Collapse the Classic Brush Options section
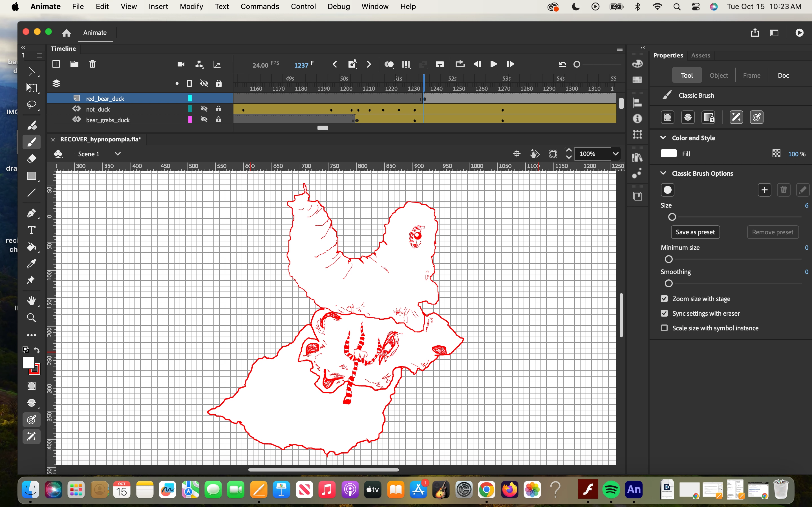812x507 pixels. [x=663, y=173]
